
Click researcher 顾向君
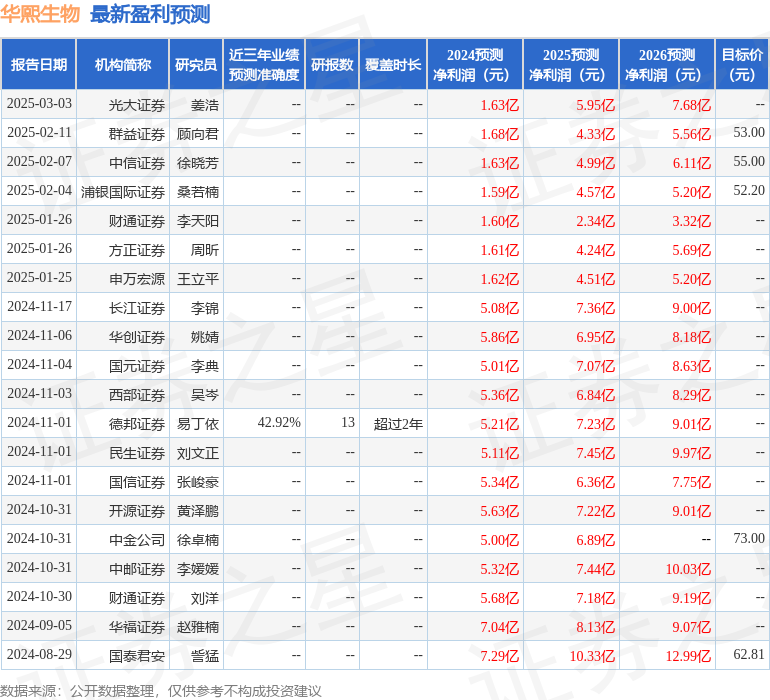(198, 134)
